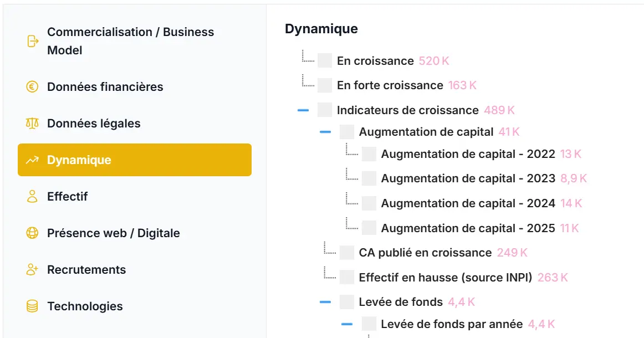
Task: Click the add-person icon beside Recrutements
Action: tap(32, 270)
